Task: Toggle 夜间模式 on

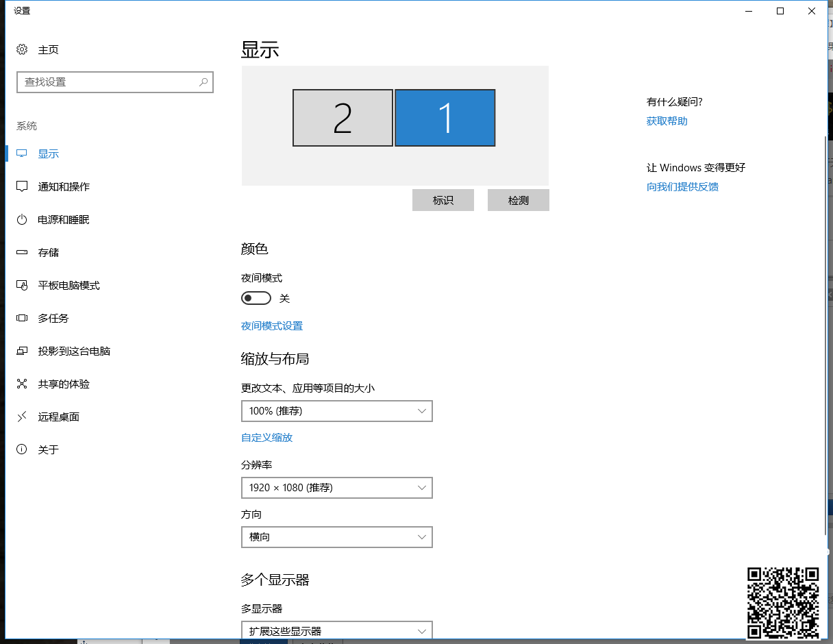Action: point(256,298)
